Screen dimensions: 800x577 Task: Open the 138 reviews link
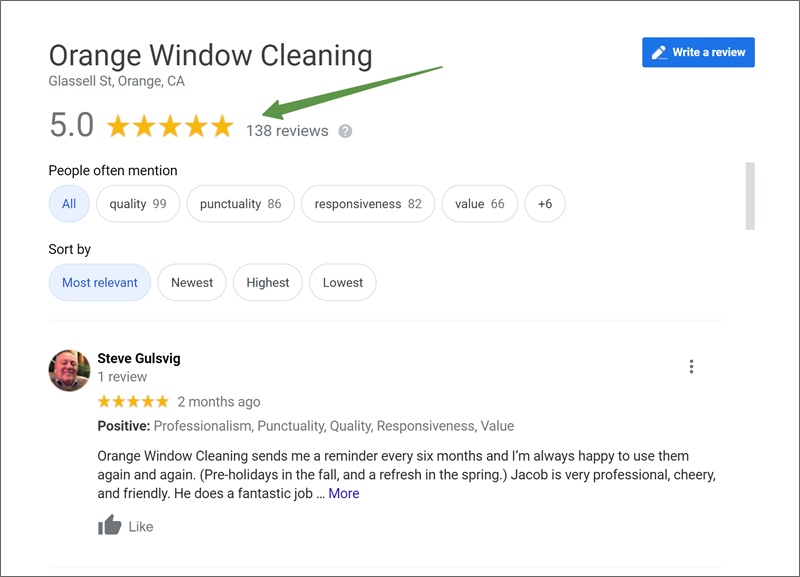pyautogui.click(x=287, y=131)
